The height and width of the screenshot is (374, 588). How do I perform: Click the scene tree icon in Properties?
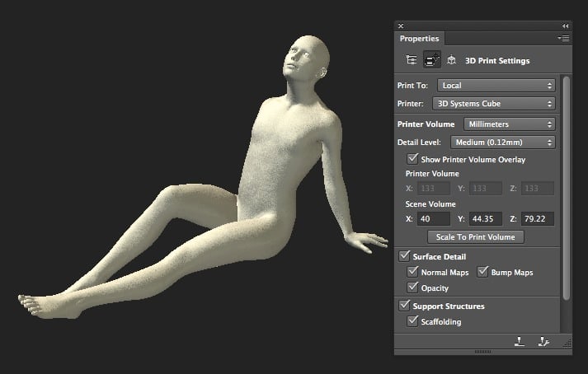[411, 60]
